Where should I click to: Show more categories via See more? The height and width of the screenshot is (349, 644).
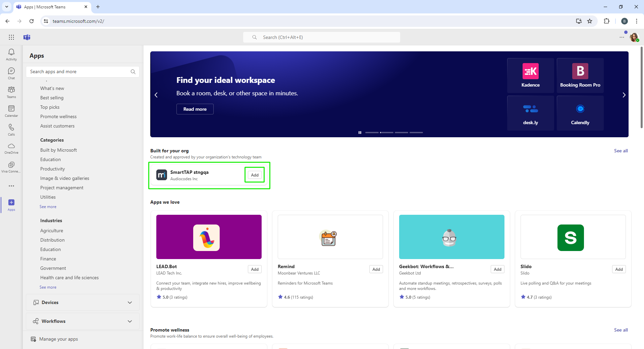(48, 207)
